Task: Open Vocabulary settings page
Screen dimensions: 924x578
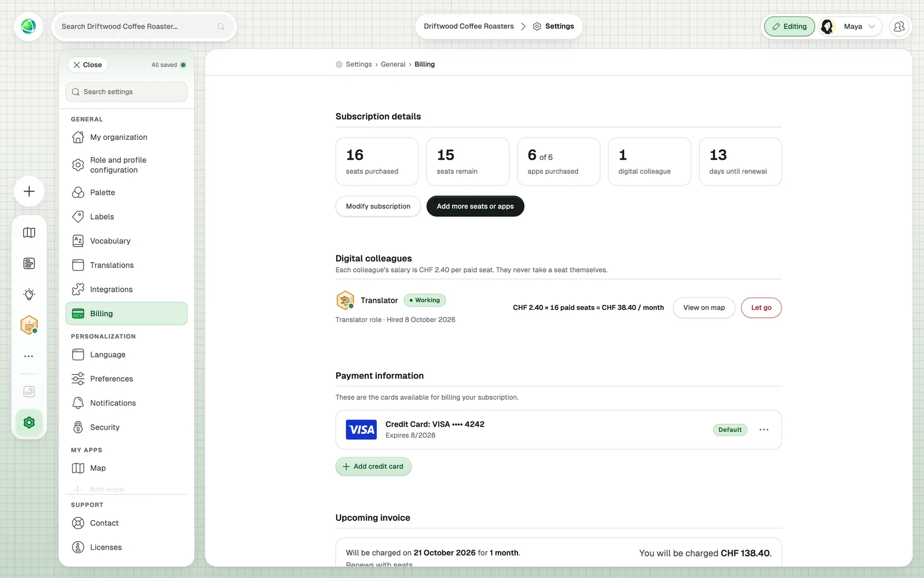Action: (127, 241)
